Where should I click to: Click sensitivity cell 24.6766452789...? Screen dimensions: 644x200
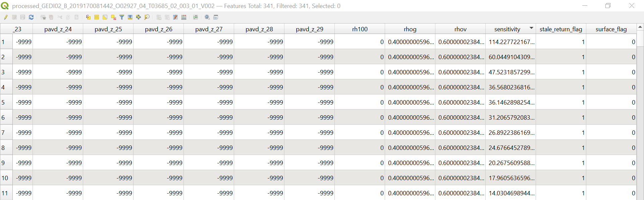[x=511, y=148]
